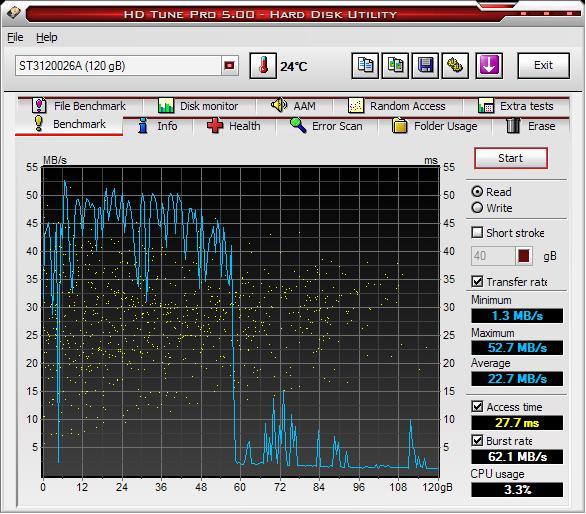
Task: Switch to the Random Access tab
Action: tap(397, 106)
